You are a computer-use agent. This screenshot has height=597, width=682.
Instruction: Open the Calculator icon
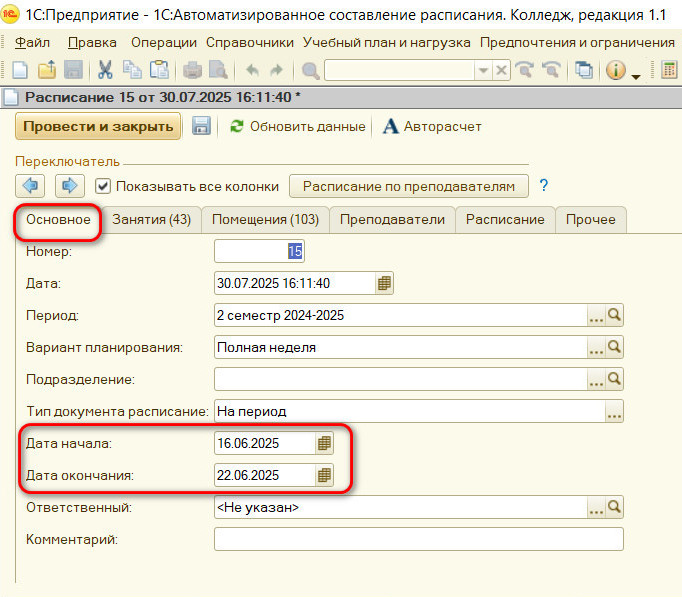tap(669, 70)
